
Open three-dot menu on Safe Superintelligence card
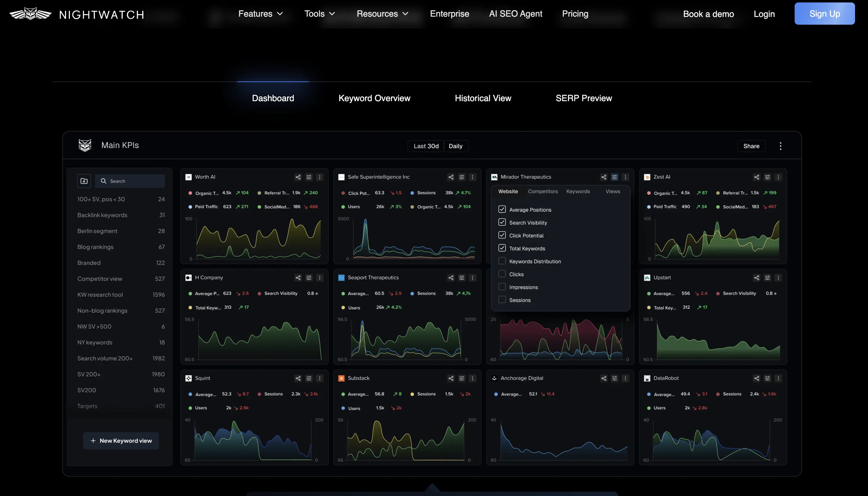coord(473,177)
